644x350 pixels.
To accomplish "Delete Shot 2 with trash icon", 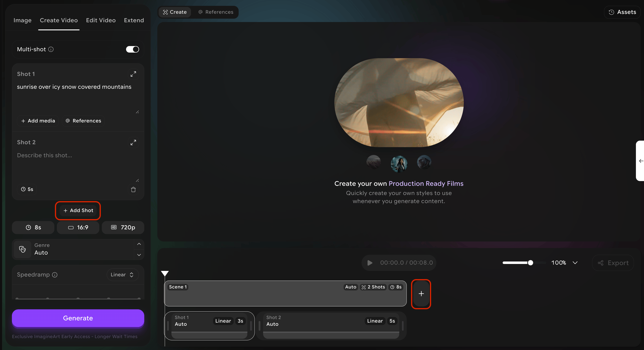I will [x=133, y=190].
